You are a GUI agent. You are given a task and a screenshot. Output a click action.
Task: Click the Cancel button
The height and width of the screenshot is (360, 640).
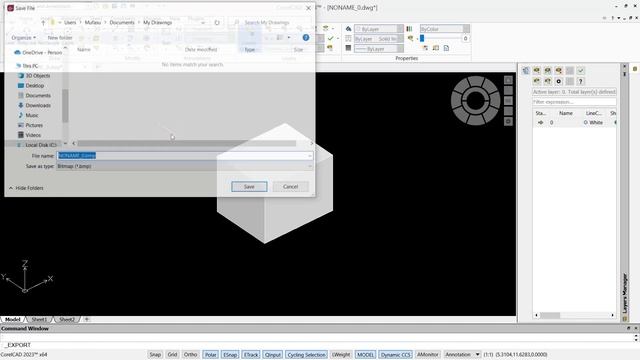(291, 187)
